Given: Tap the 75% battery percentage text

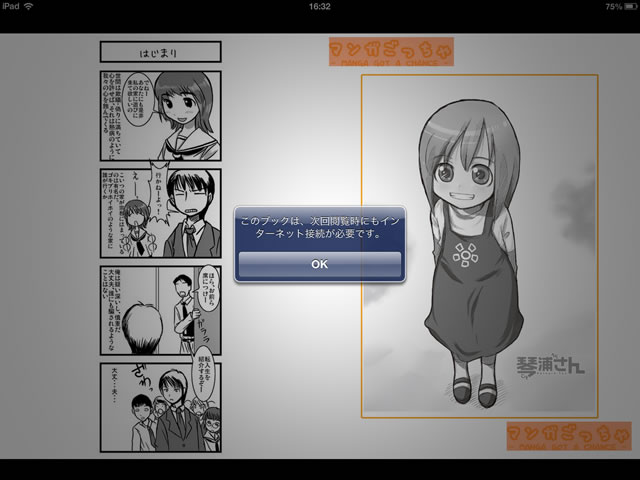Looking at the screenshot, I should coord(613,7).
